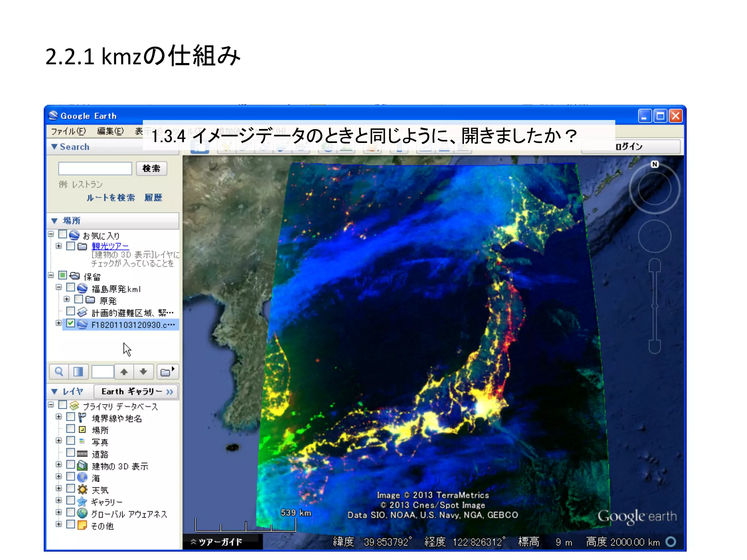Expand the 建物の 3D 表示 layer node
Image resolution: width=747 pixels, height=560 pixels.
pos(59,464)
